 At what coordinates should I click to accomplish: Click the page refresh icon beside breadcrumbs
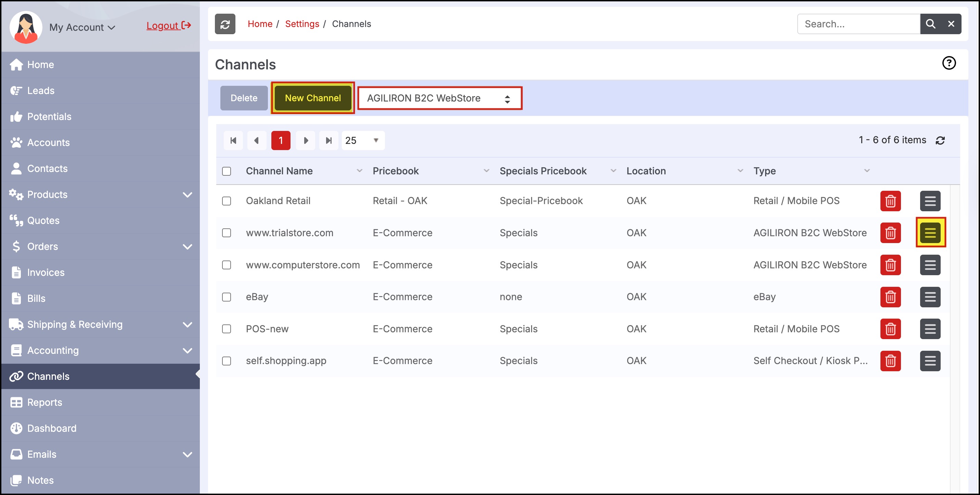[x=225, y=24]
